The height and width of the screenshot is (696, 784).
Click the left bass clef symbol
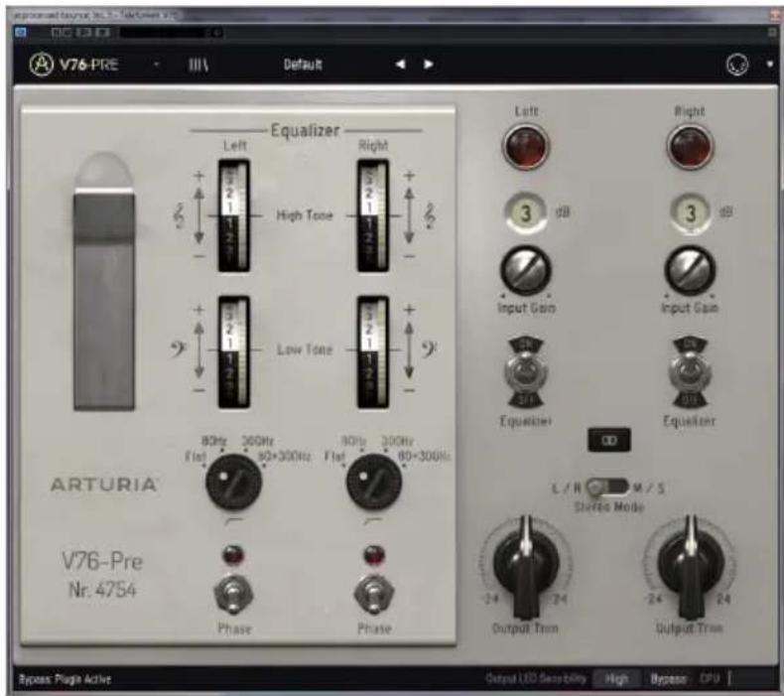point(178,349)
